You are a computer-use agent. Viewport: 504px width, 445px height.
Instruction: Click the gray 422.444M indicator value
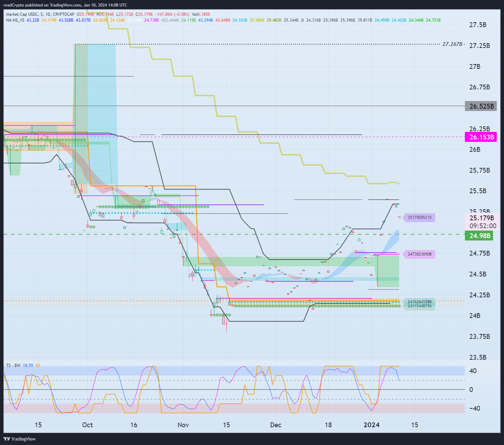[170, 20]
